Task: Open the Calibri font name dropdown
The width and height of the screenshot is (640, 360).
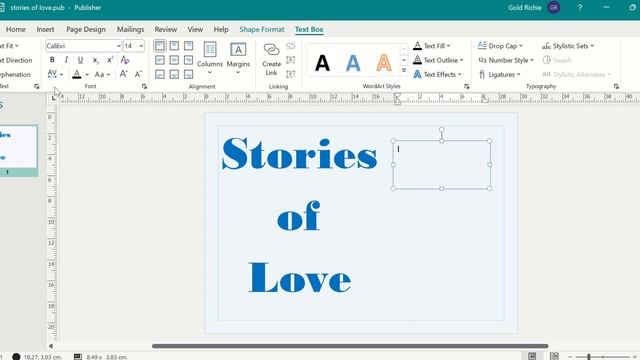Action: pyautogui.click(x=118, y=46)
